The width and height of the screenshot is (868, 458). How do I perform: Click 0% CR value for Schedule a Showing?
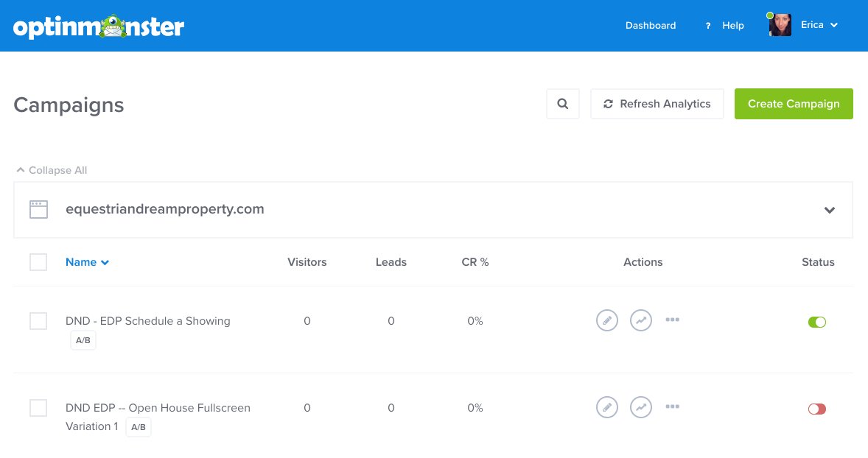tap(475, 321)
